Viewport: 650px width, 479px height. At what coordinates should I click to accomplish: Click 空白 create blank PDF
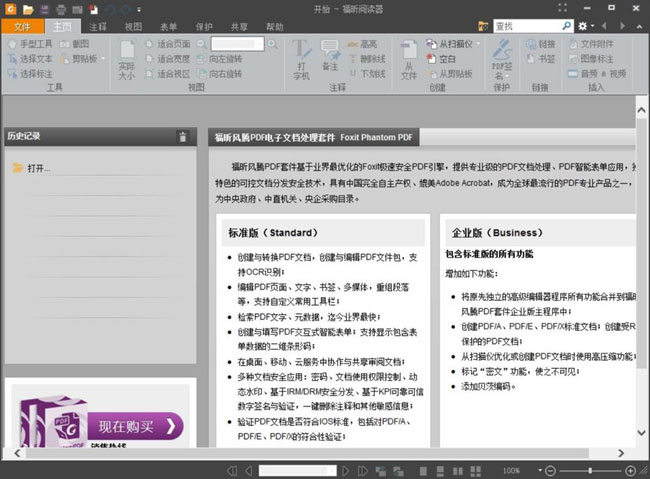[x=441, y=59]
